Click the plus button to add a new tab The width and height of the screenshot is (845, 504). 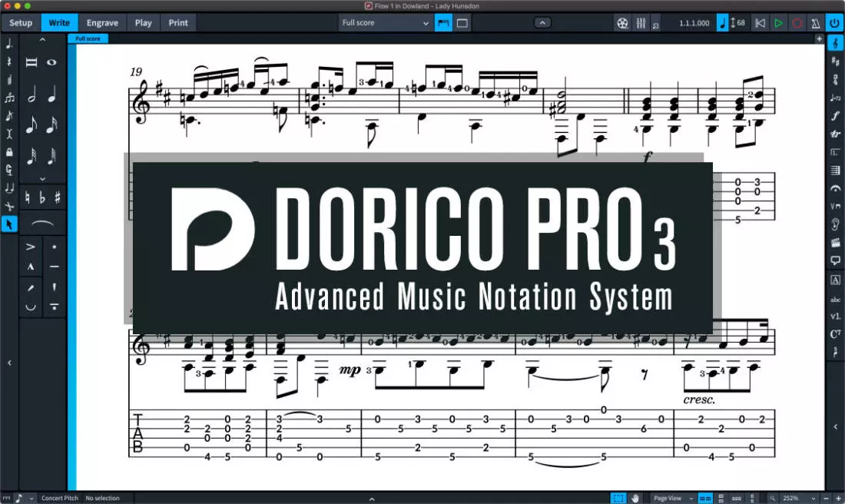819,38
